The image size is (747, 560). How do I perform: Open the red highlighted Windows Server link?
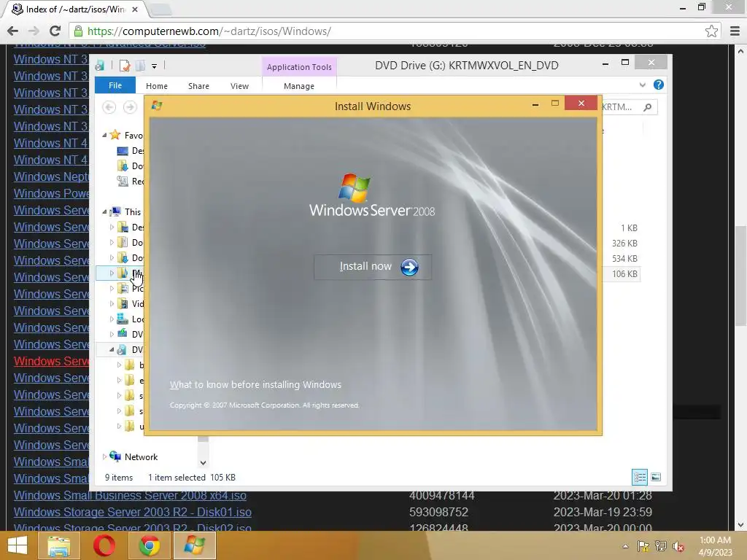(52, 361)
